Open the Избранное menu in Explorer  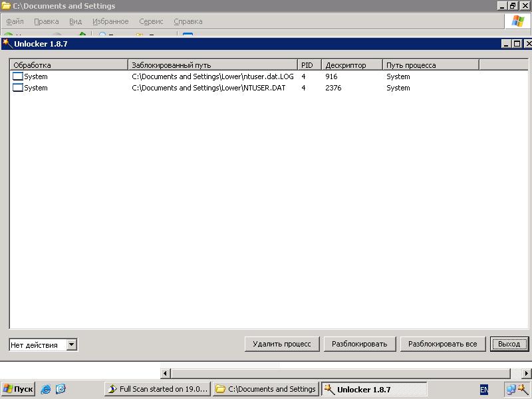[x=110, y=21]
